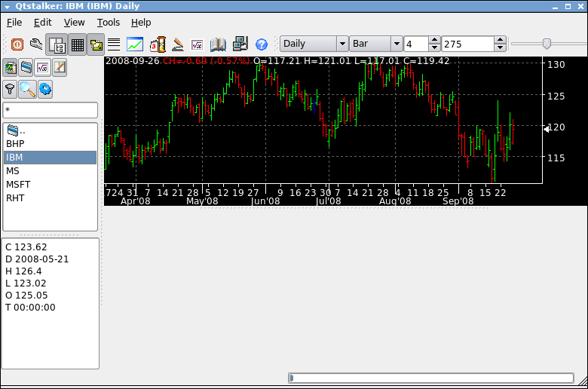Open the Help menu
Screen dimensions: 588x389
click(x=141, y=23)
